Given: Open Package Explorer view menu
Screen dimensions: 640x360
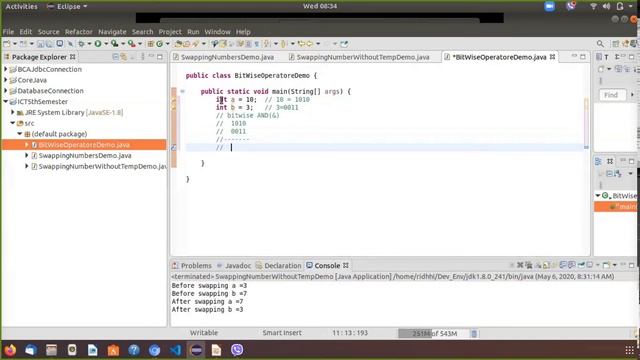Looking at the screenshot, I should (x=142, y=57).
